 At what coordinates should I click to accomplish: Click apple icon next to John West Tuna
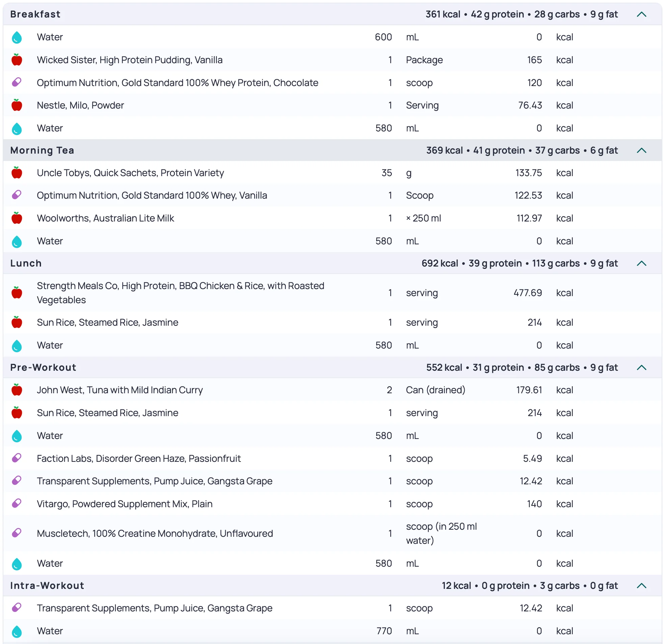(16, 390)
